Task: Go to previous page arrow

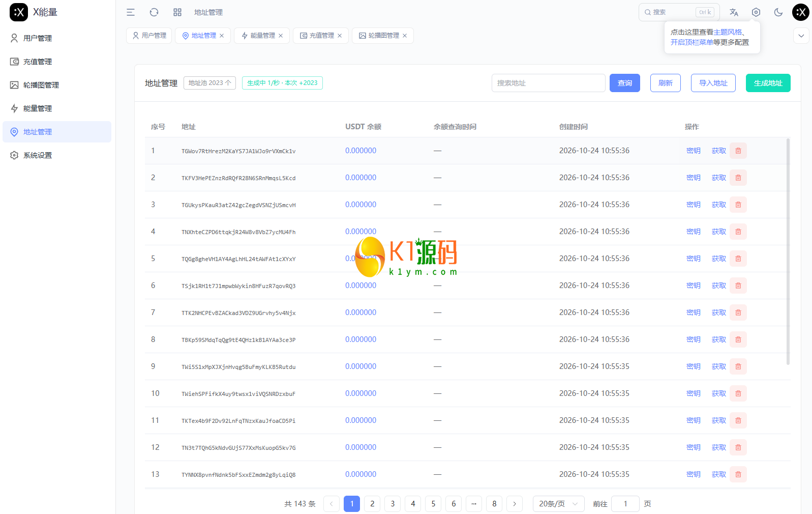Action: (332, 504)
